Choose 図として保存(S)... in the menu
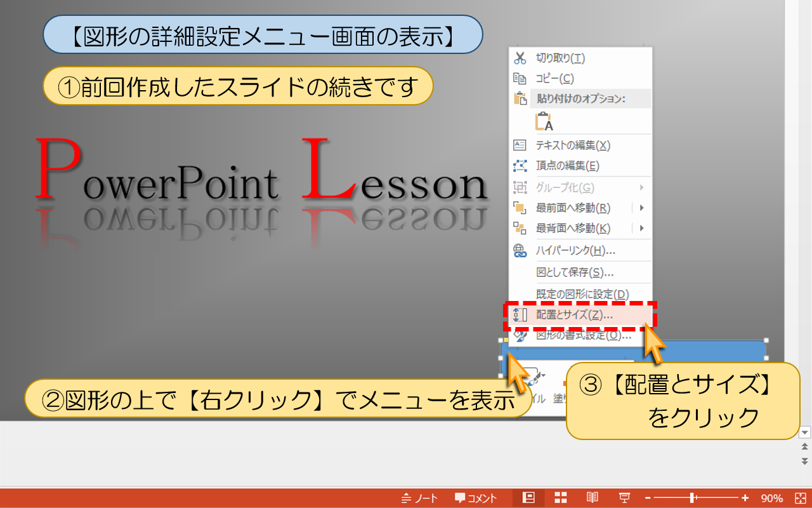Image resolution: width=812 pixels, height=508 pixels. 580,272
